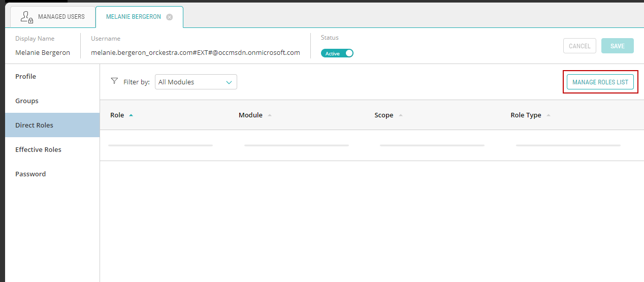
Task: Expand the chevron in the modules filter
Action: pos(229,82)
